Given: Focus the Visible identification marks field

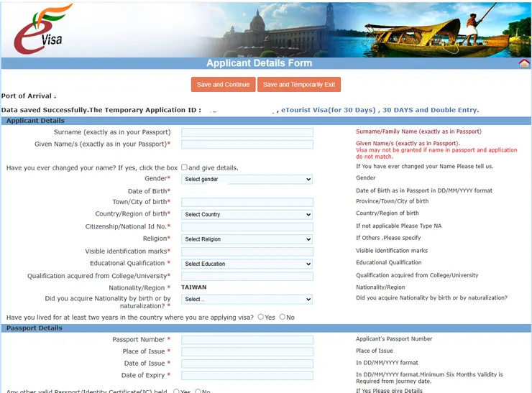Looking at the screenshot, I should coord(247,251).
